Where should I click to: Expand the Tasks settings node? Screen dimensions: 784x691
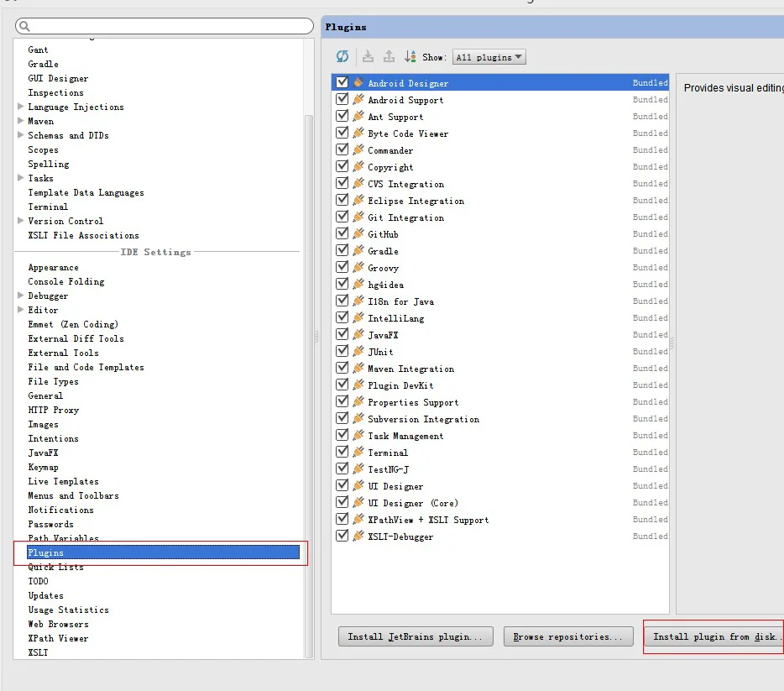pyautogui.click(x=20, y=177)
